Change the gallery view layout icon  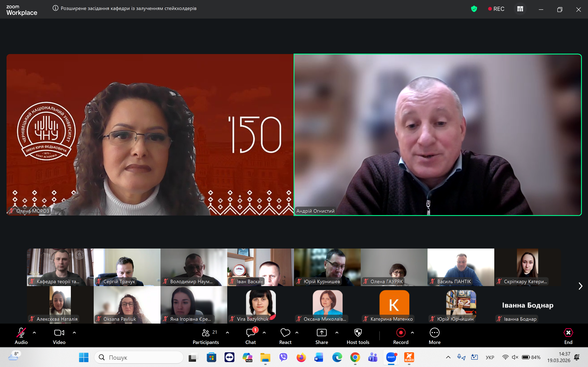click(520, 9)
